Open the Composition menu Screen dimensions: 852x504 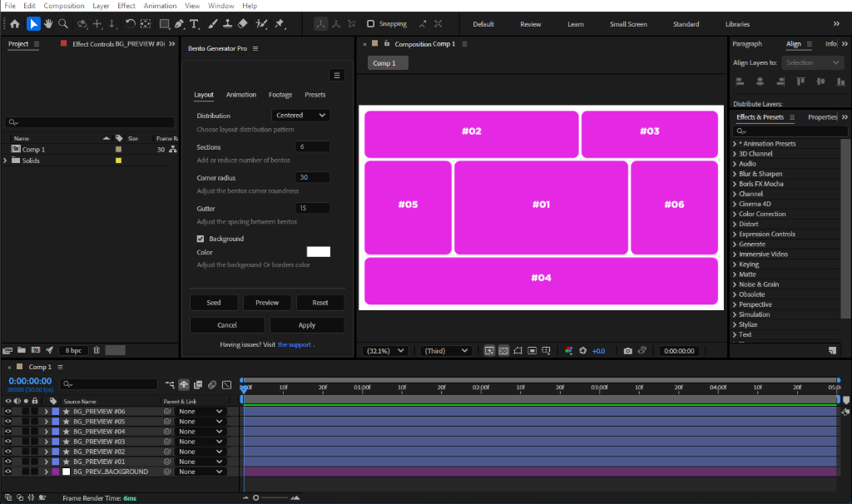pos(63,6)
